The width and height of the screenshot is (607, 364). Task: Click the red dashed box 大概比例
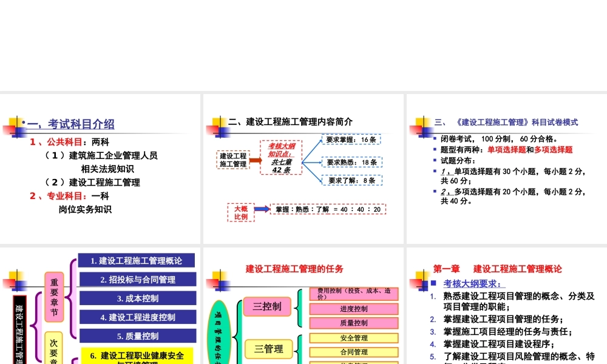pyautogui.click(x=241, y=212)
